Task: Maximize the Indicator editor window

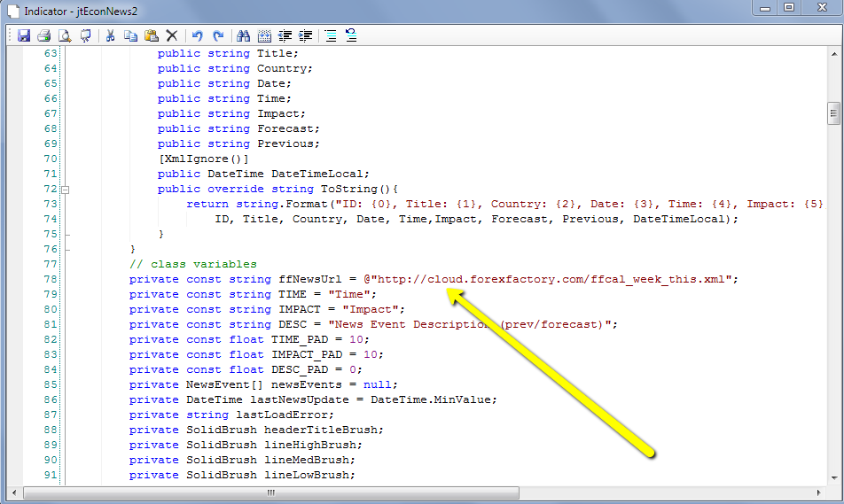Action: [x=789, y=8]
